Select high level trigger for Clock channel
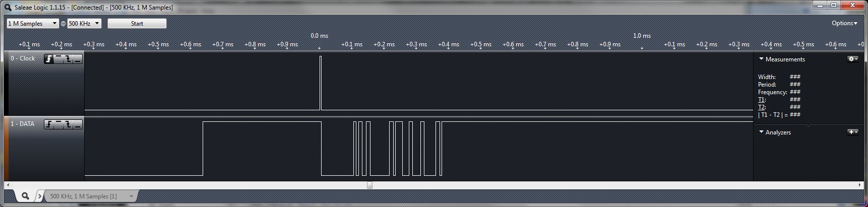The height and width of the screenshot is (207, 868). pos(58,59)
